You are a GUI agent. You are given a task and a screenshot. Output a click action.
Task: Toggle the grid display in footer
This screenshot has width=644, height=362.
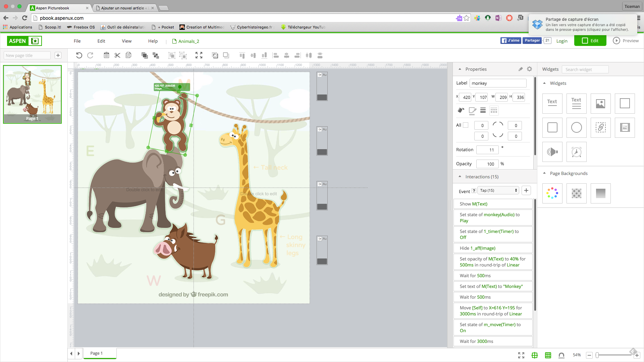[548, 355]
